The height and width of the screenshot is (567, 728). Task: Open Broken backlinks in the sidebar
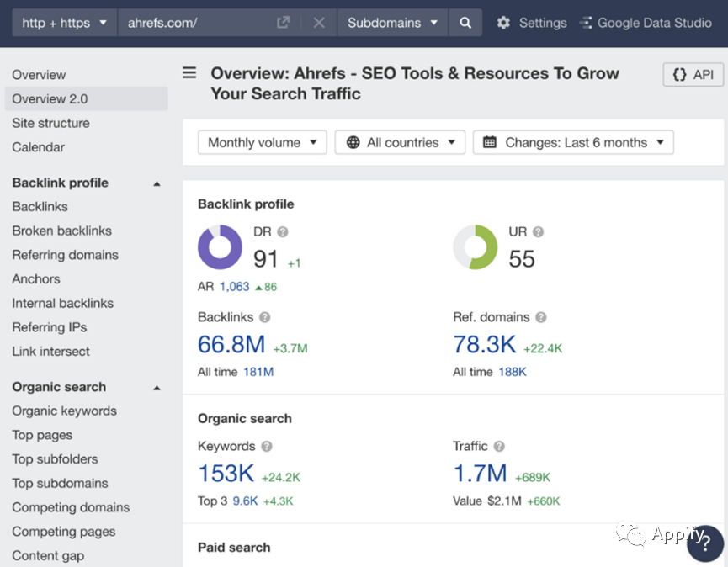[x=61, y=231]
